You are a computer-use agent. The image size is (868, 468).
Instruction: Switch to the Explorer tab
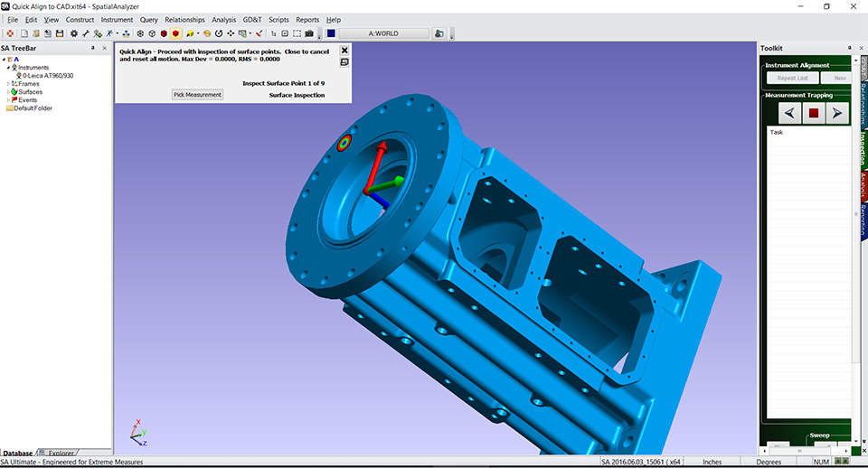tap(61, 453)
